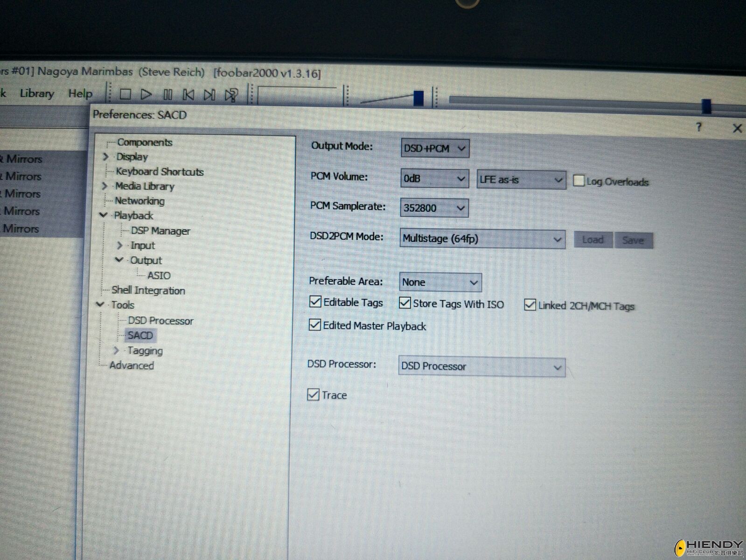This screenshot has height=560, width=746.
Task: Select Input under Playback
Action: coord(142,245)
